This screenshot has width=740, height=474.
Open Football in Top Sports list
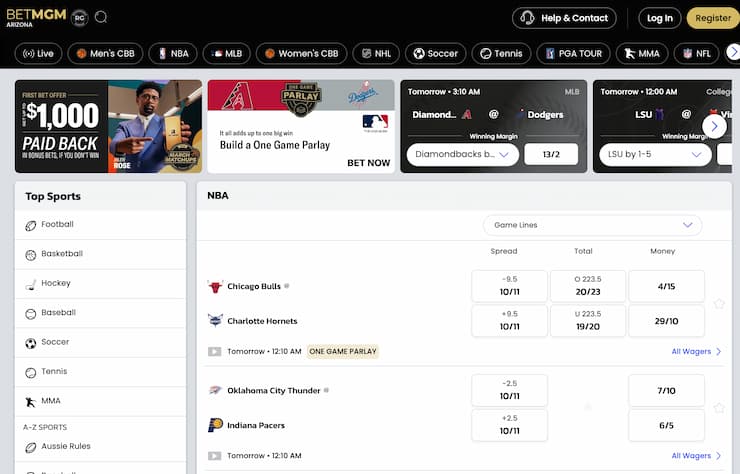click(100, 225)
